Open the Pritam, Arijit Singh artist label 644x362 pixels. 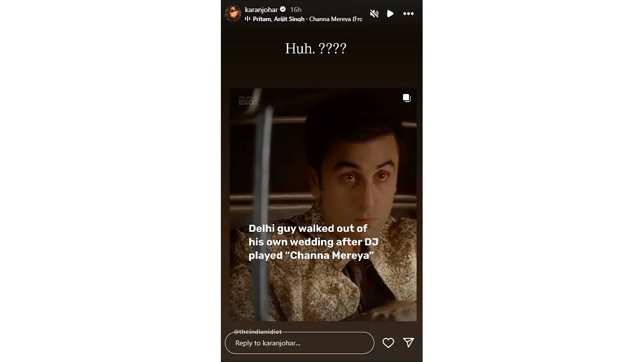pos(279,19)
